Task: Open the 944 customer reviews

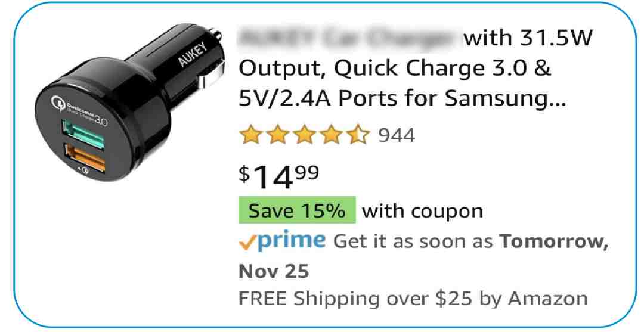Action: tap(397, 136)
